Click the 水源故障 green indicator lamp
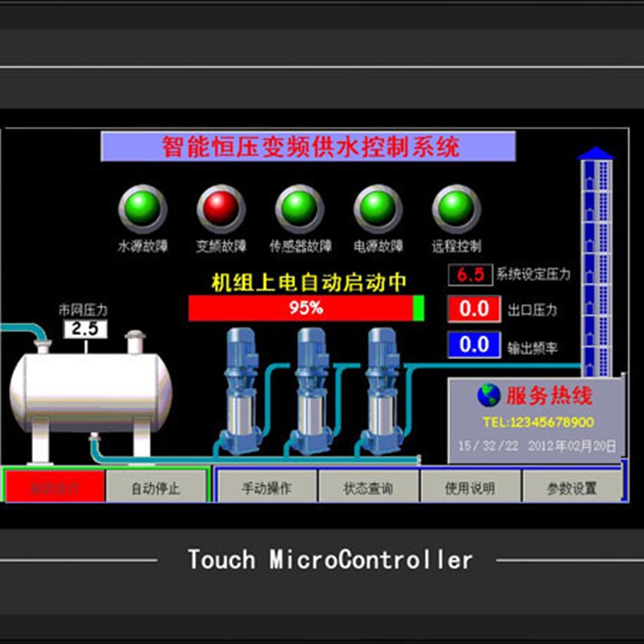The height and width of the screenshot is (644, 644). pyautogui.click(x=142, y=208)
